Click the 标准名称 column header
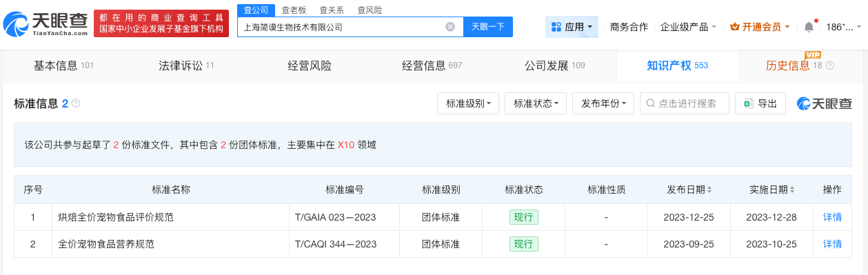 pos(171,190)
